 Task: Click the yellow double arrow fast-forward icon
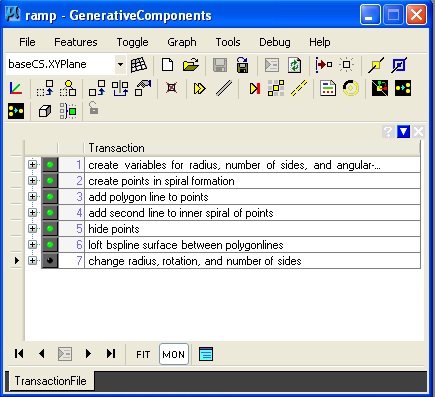pyautogui.click(x=199, y=89)
